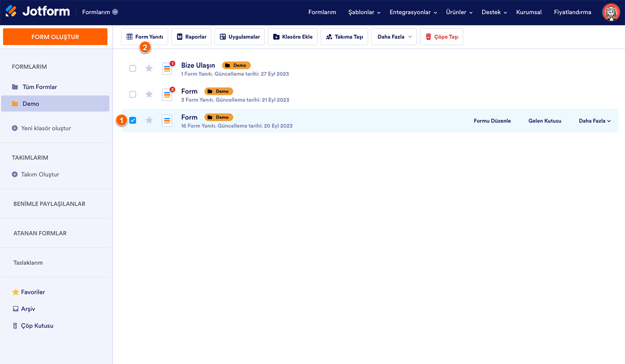Open the Fiyatlandırma page
This screenshot has height=364, width=625.
[573, 12]
